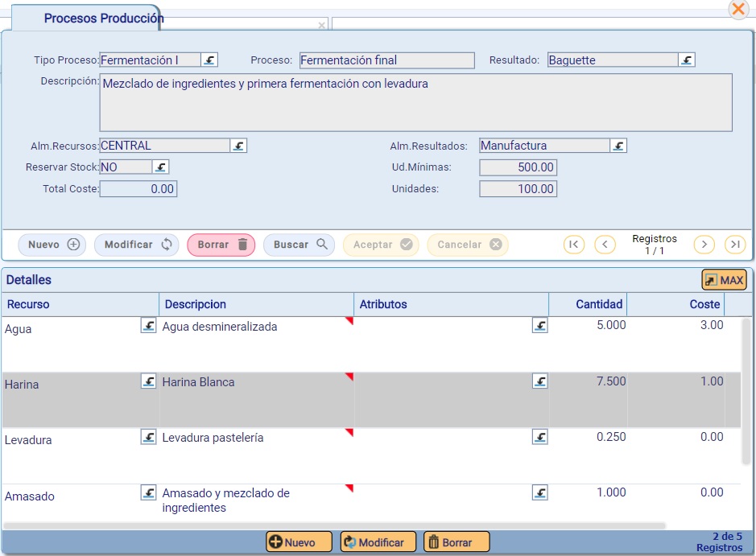Click the Buscar search button
The width and height of the screenshot is (756, 556).
(x=300, y=245)
